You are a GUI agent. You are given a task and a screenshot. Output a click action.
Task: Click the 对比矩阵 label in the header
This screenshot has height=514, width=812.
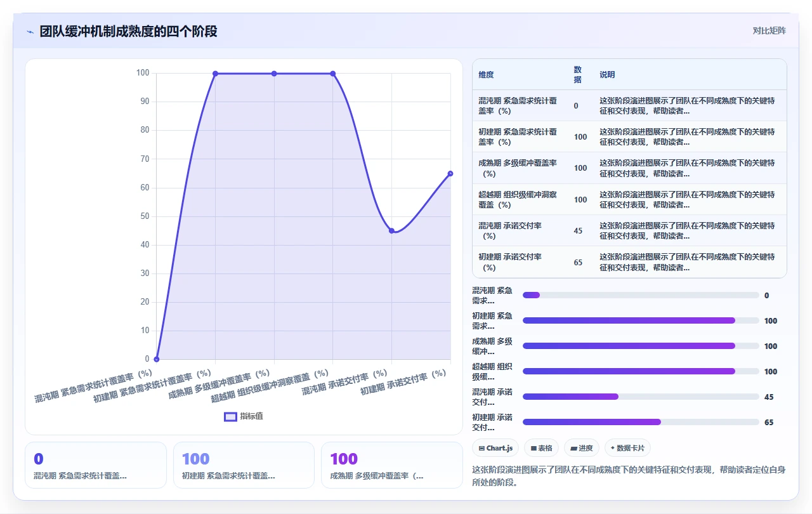(x=769, y=31)
